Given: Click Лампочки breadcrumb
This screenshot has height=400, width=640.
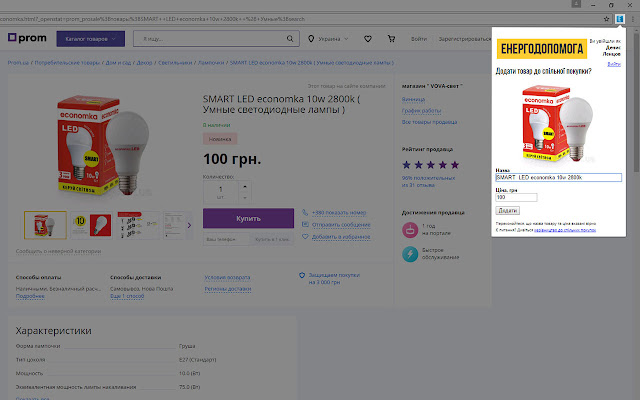Looking at the screenshot, I should click(211, 63).
